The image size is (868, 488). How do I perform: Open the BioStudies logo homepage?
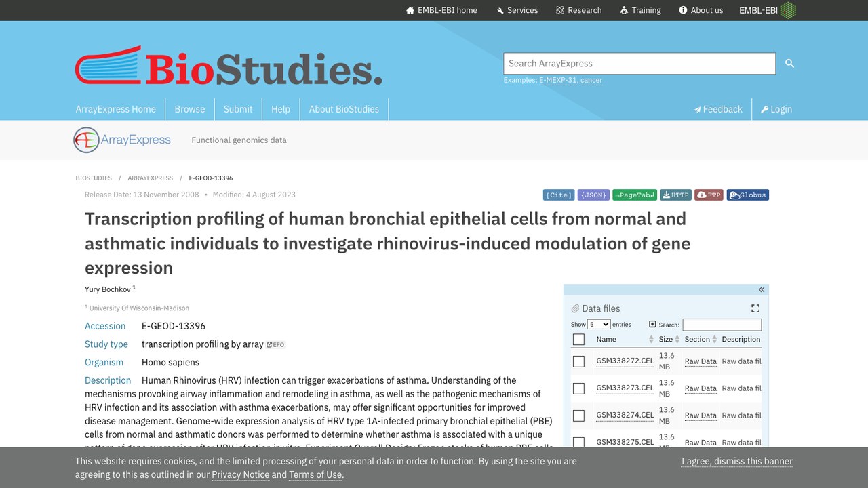229,66
